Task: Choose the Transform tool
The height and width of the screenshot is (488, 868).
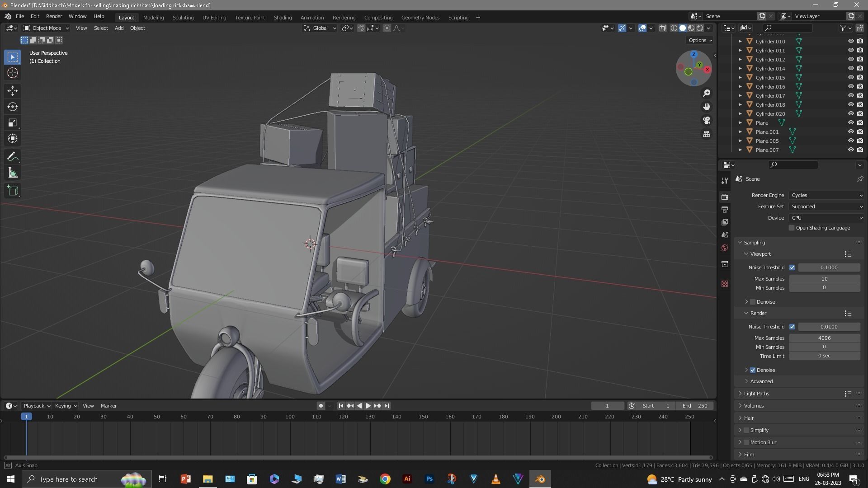Action: click(x=13, y=138)
